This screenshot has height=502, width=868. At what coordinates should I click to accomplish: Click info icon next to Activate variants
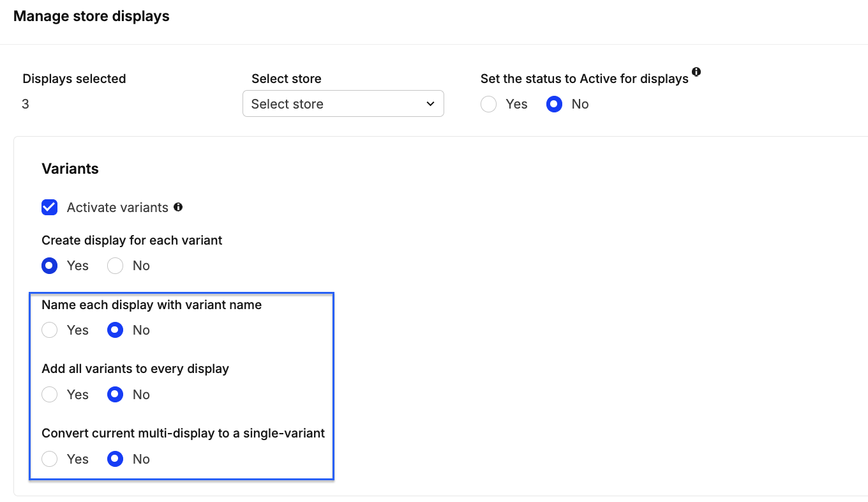point(178,207)
